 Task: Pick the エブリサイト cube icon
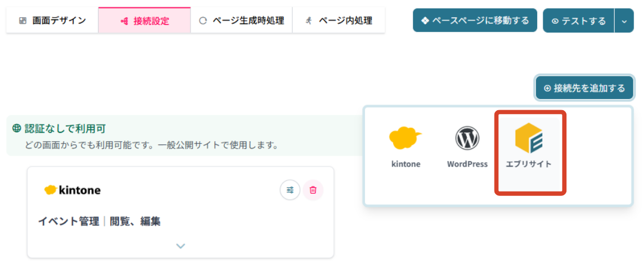(528, 138)
